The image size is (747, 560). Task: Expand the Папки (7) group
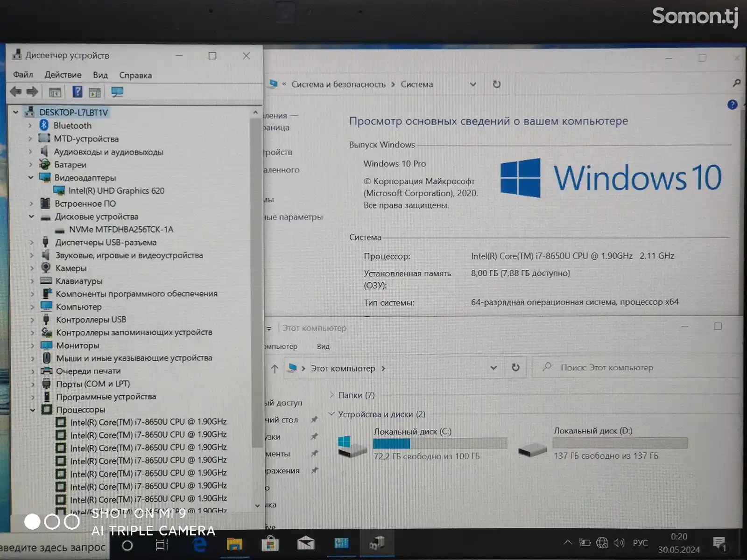(x=332, y=395)
